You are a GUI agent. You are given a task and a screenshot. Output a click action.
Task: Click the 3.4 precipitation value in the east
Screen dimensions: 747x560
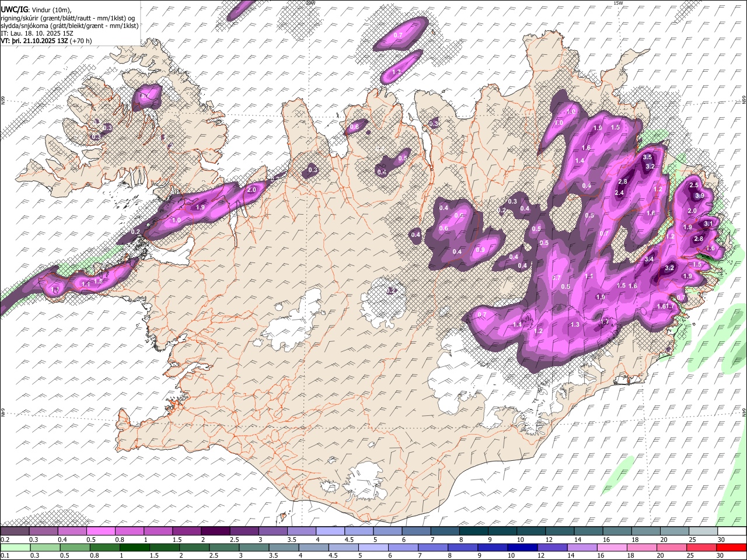tap(648, 259)
